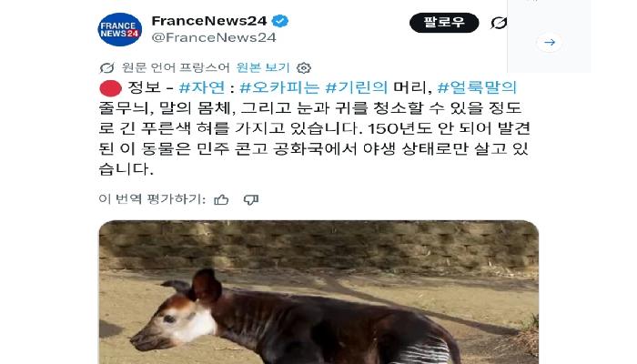Image resolution: width=637 pixels, height=364 pixels.
Task: Click the @FranceNews24 handle
Action: [214, 37]
